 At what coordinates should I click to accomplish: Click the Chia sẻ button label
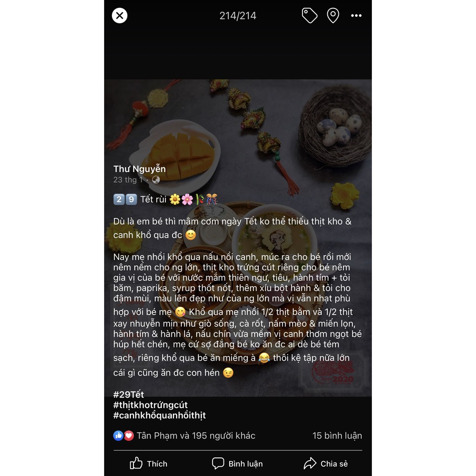click(334, 463)
